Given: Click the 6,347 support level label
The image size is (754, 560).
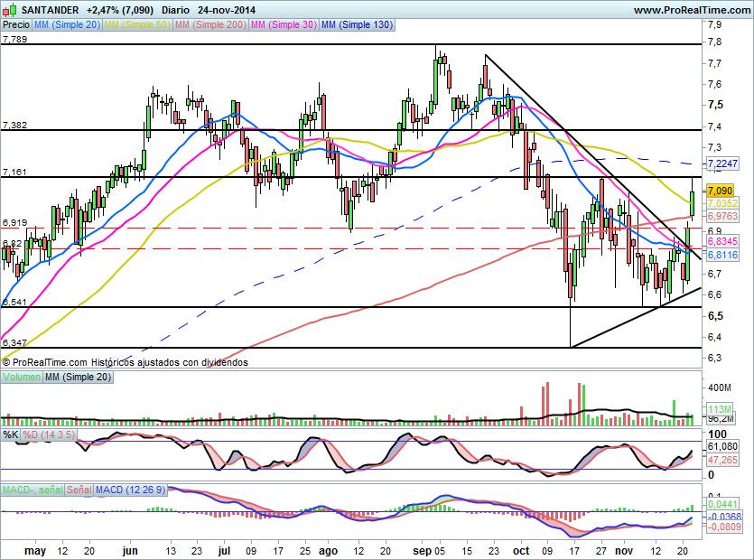Looking at the screenshot, I should (x=15, y=342).
